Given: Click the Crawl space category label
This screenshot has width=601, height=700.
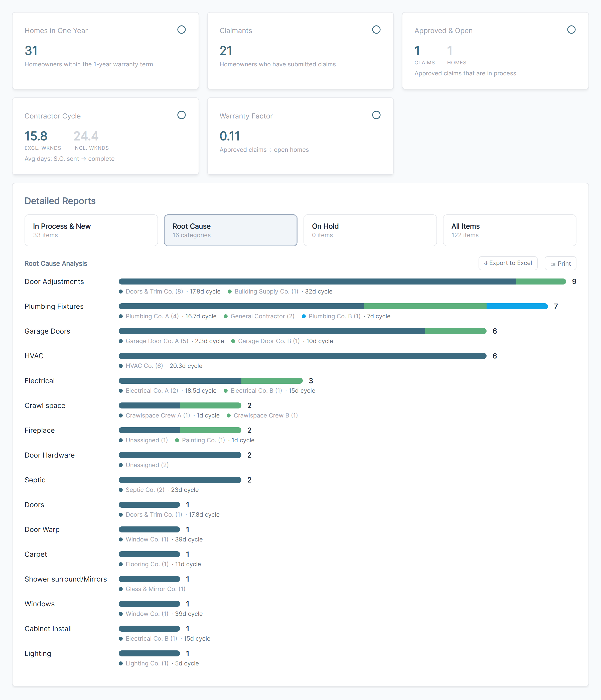Looking at the screenshot, I should click(45, 405).
